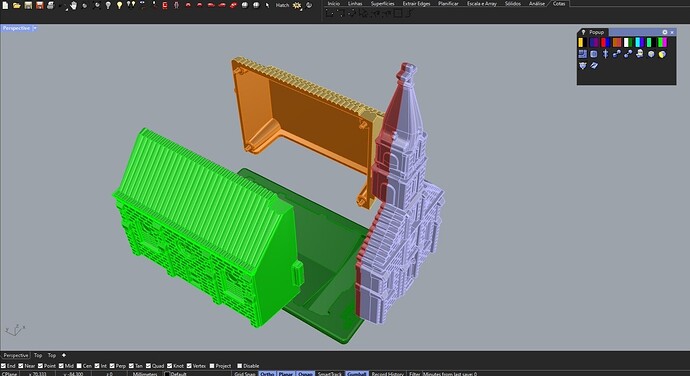
Task: Switch to the Escala e Array tab
Action: [x=481, y=3]
